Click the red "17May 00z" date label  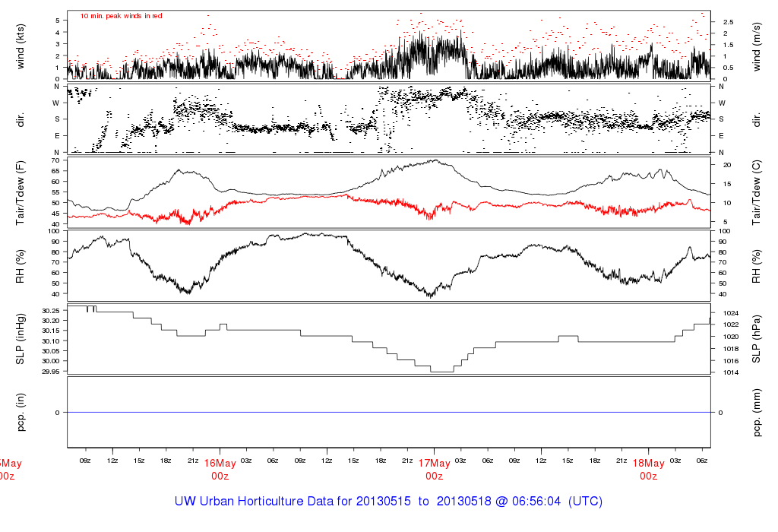(x=434, y=470)
